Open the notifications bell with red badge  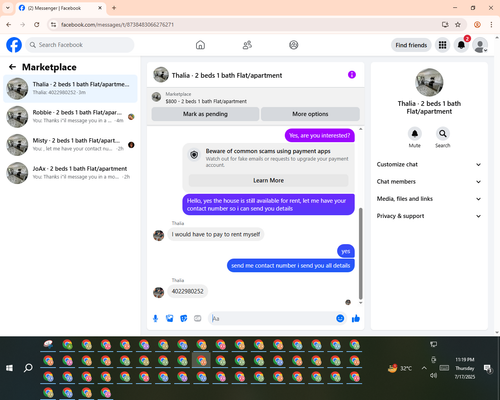461,45
